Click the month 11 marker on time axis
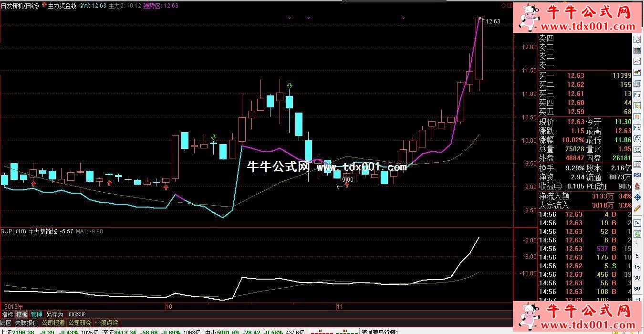The width and height of the screenshot is (644, 334). pyautogui.click(x=340, y=306)
